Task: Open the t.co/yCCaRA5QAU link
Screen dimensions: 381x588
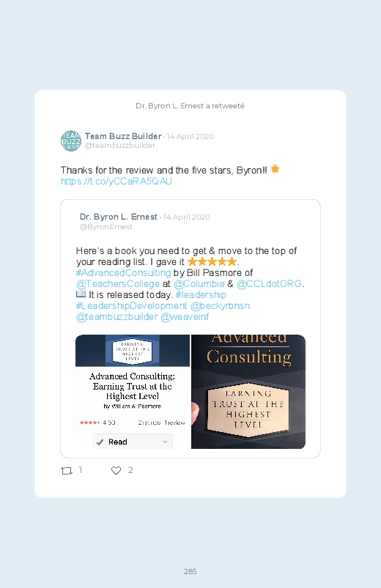Action: point(116,182)
